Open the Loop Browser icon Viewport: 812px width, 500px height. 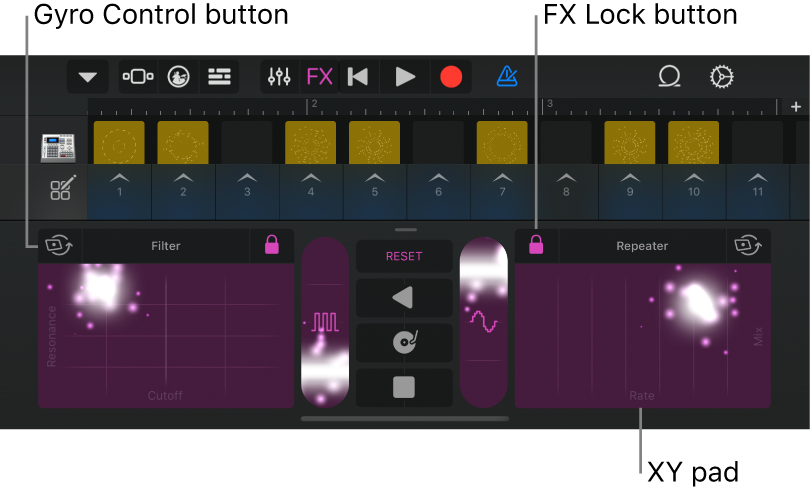point(669,77)
